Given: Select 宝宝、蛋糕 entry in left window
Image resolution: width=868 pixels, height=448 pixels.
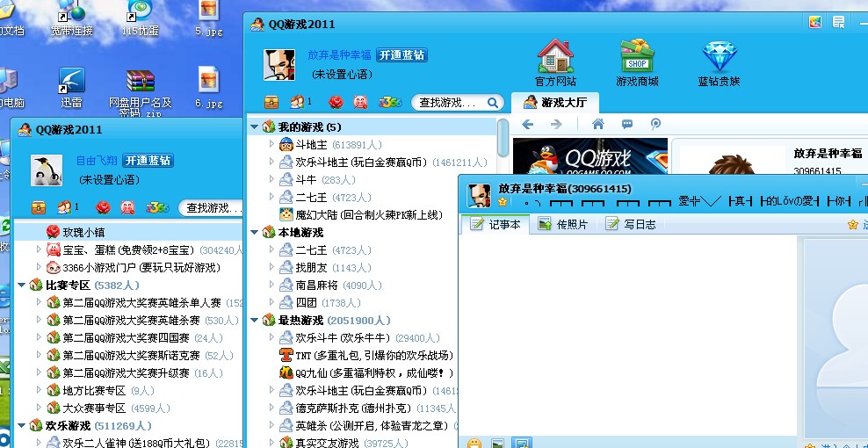Looking at the screenshot, I should (x=144, y=249).
